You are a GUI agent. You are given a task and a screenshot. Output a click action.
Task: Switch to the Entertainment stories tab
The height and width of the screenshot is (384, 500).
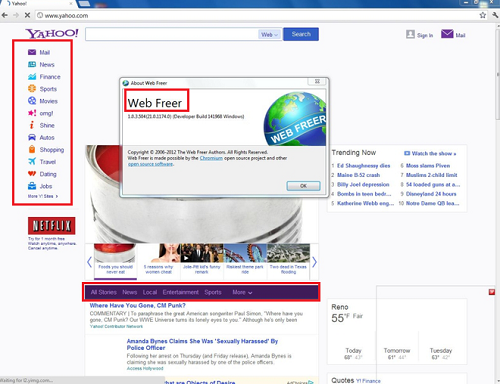point(181,292)
